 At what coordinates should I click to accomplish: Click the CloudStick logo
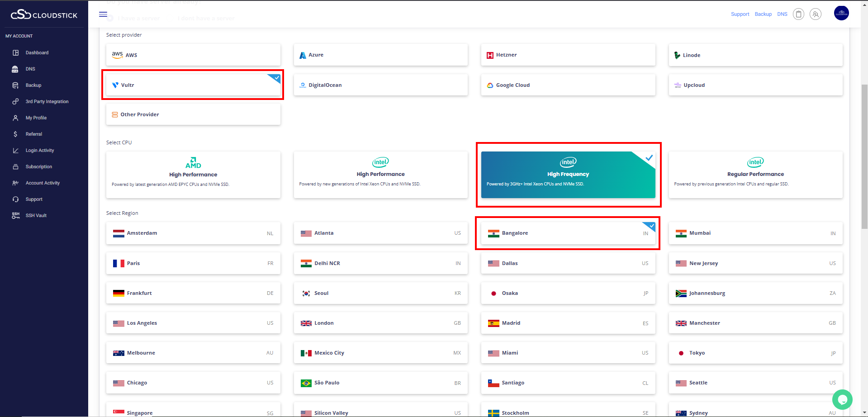click(x=44, y=15)
